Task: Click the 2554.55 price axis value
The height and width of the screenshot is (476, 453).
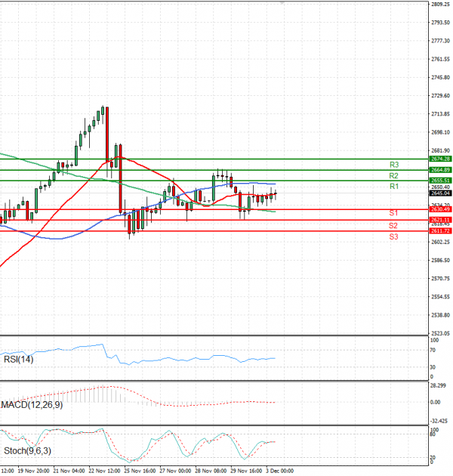Action: point(441,297)
